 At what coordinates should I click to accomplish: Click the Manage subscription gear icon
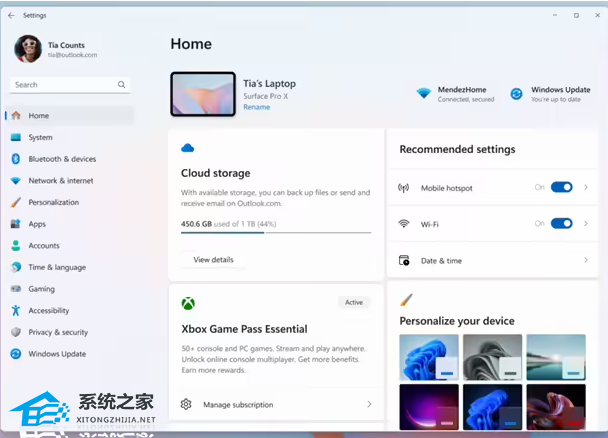click(x=186, y=404)
